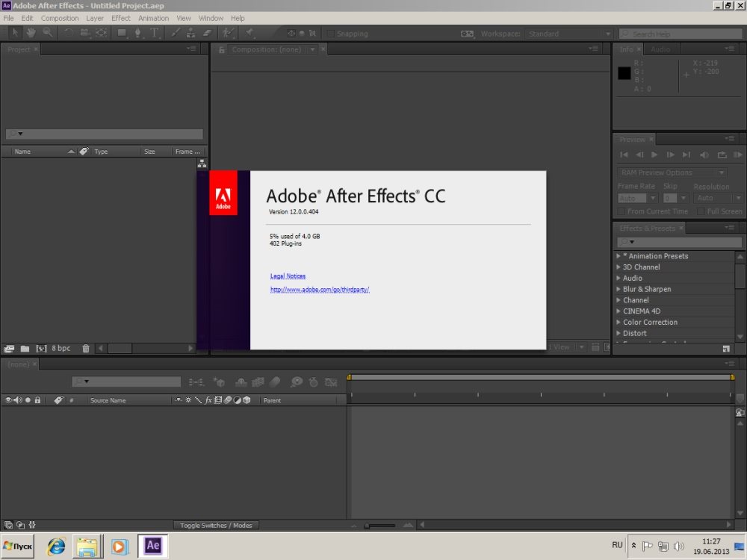Click Toggle Switches / Modes button
747x560 pixels.
click(216, 526)
